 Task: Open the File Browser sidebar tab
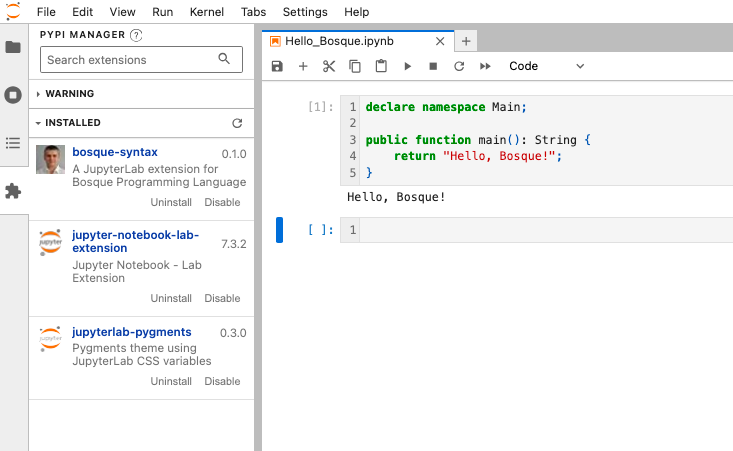(13, 47)
